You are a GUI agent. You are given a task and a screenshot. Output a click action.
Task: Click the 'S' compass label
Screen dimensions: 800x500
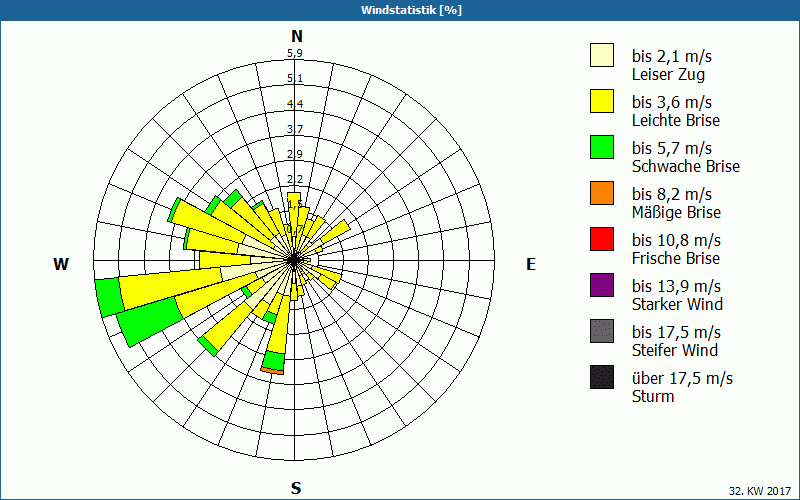click(296, 488)
